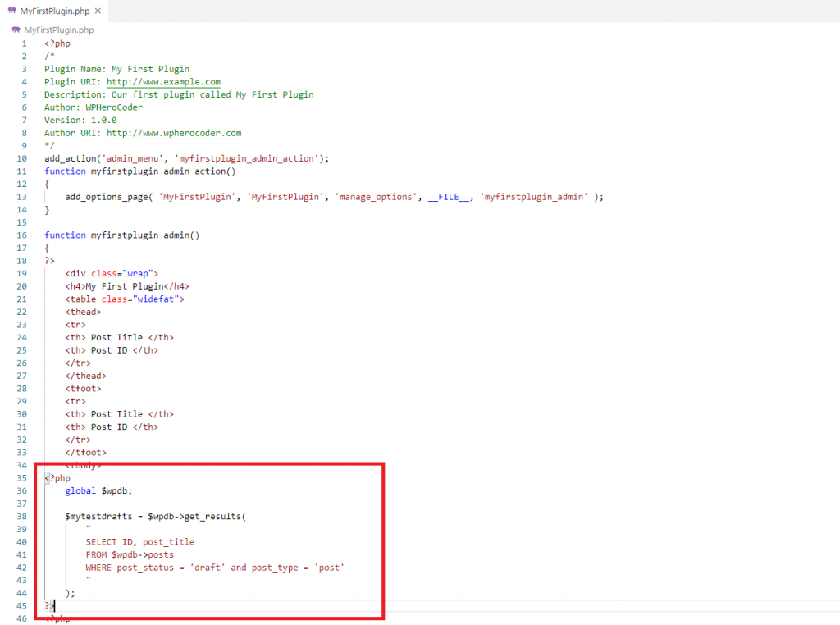Screen dimensions: 840x625
Task: Open the http://www.wpherocoder.com link
Action: point(174,133)
